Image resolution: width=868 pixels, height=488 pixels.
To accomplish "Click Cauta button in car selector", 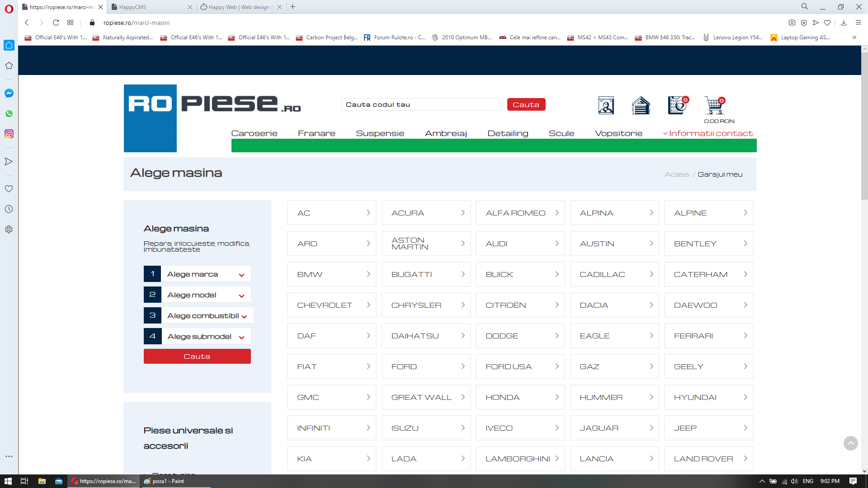I will [197, 357].
